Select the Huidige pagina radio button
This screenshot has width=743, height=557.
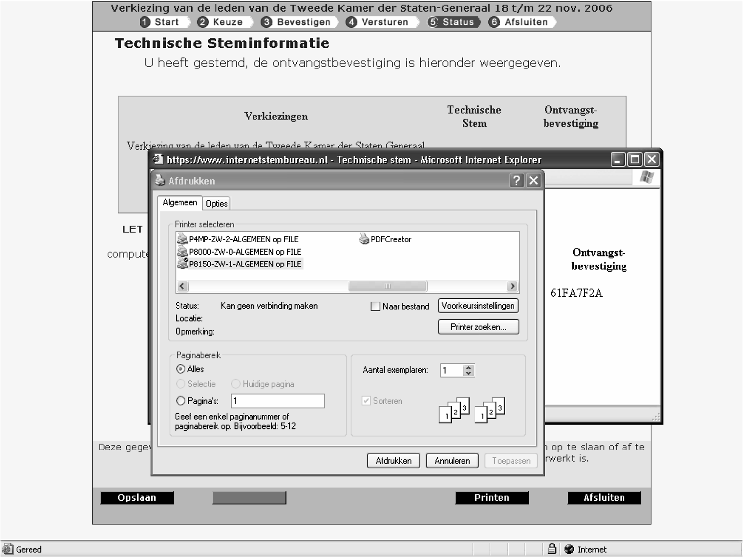click(236, 384)
